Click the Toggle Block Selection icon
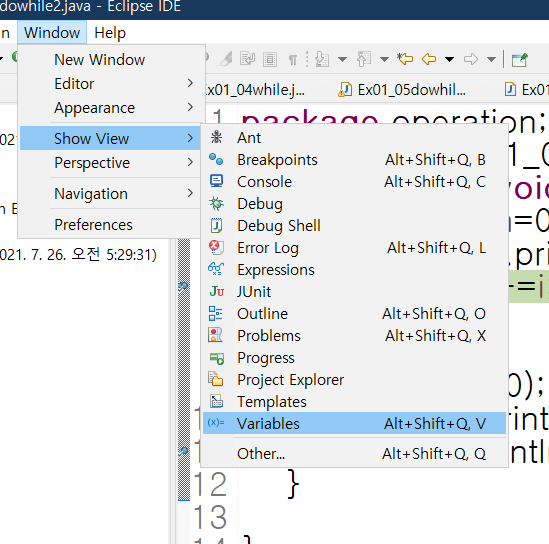The height and width of the screenshot is (544, 549). (x=270, y=60)
